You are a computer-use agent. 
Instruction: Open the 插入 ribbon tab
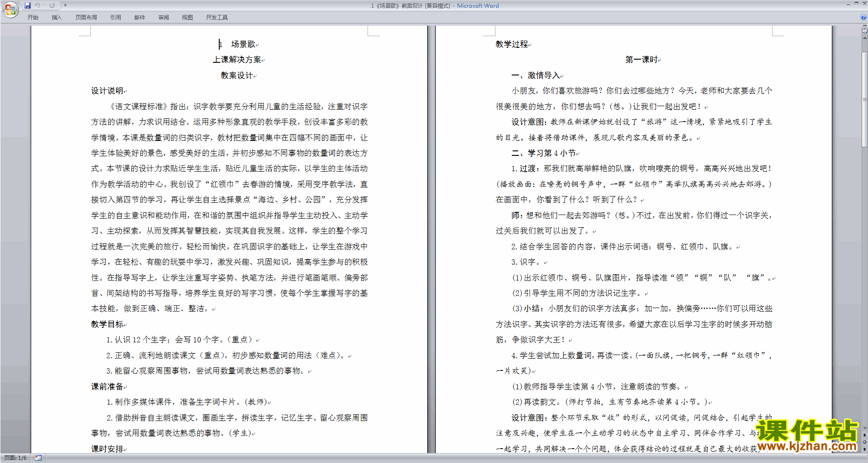pos(57,18)
